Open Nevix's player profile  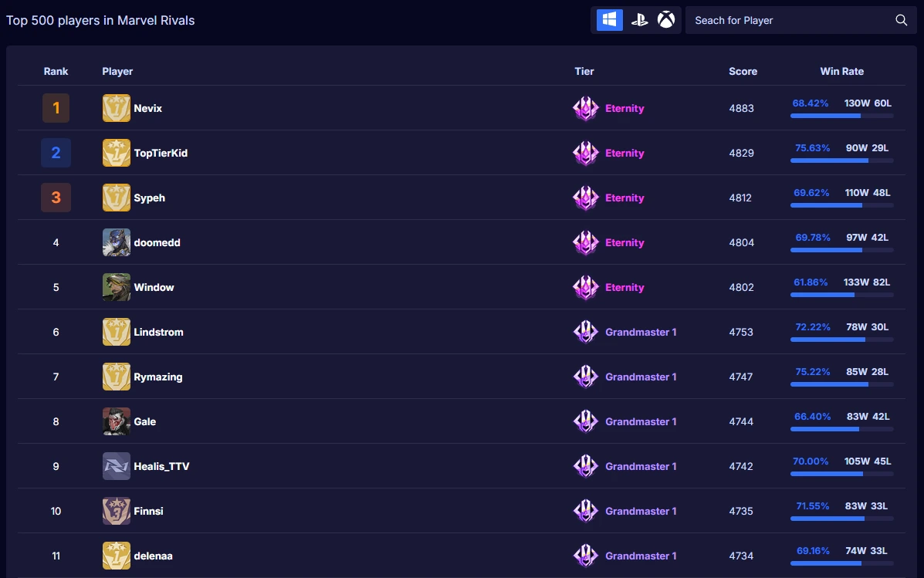click(148, 108)
